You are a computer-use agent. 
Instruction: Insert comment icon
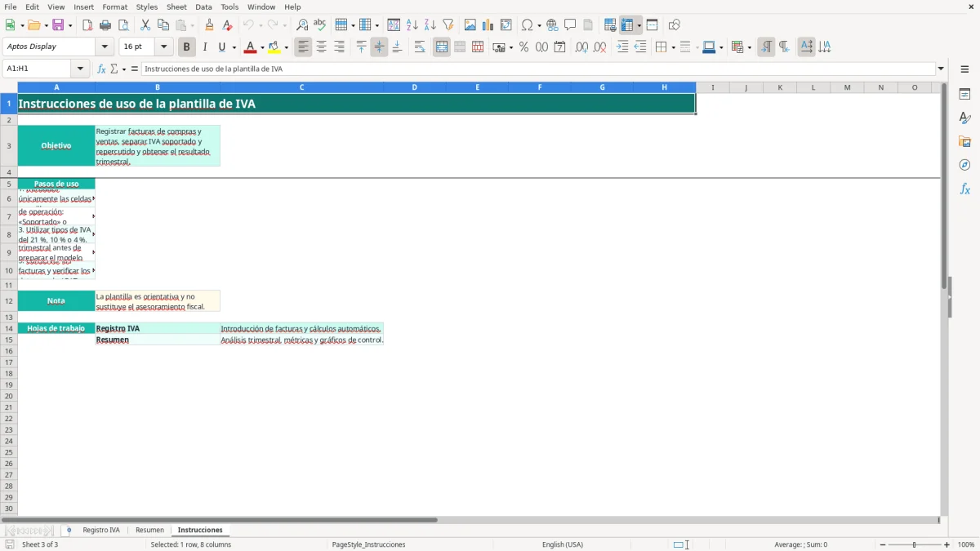(x=570, y=25)
